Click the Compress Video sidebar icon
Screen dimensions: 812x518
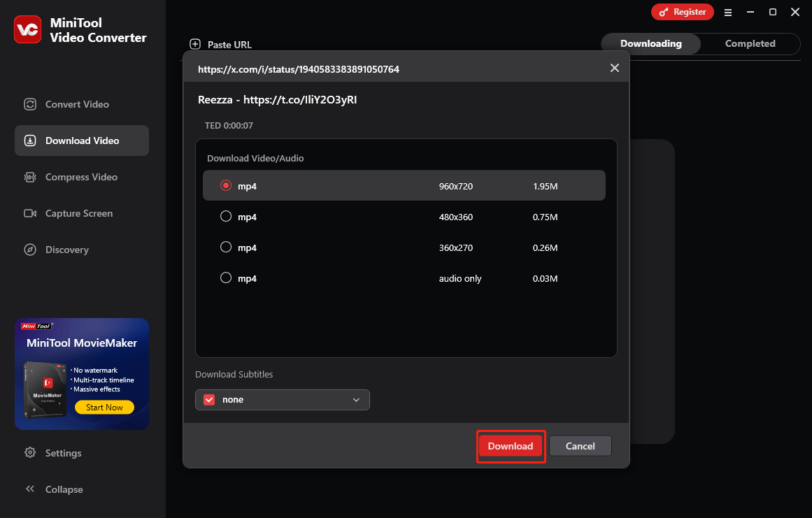coord(30,177)
